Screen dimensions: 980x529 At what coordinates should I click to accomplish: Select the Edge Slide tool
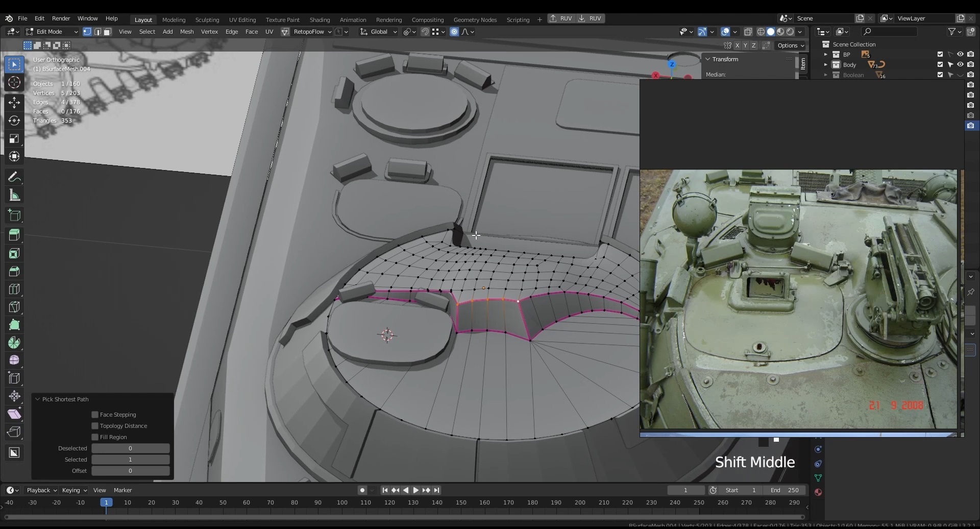pos(14,378)
